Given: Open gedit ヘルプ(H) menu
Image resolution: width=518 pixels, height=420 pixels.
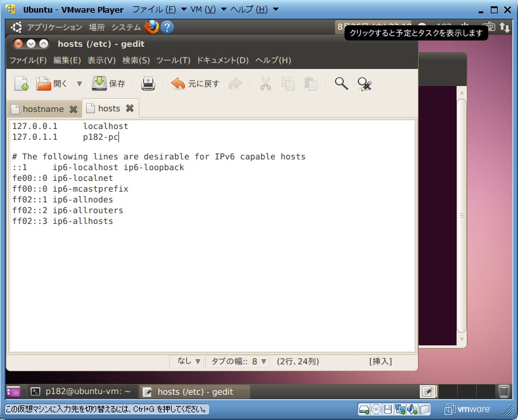Looking at the screenshot, I should [273, 60].
